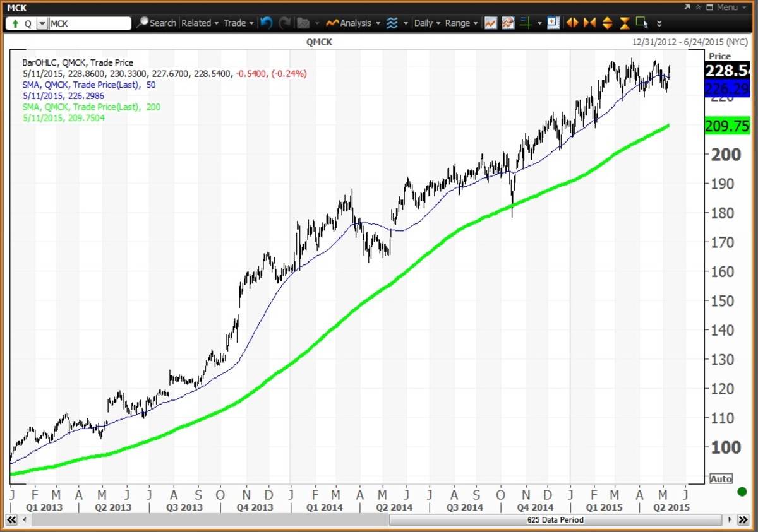Open a saved chart via the folder icon
758x532 pixels.
click(x=304, y=23)
